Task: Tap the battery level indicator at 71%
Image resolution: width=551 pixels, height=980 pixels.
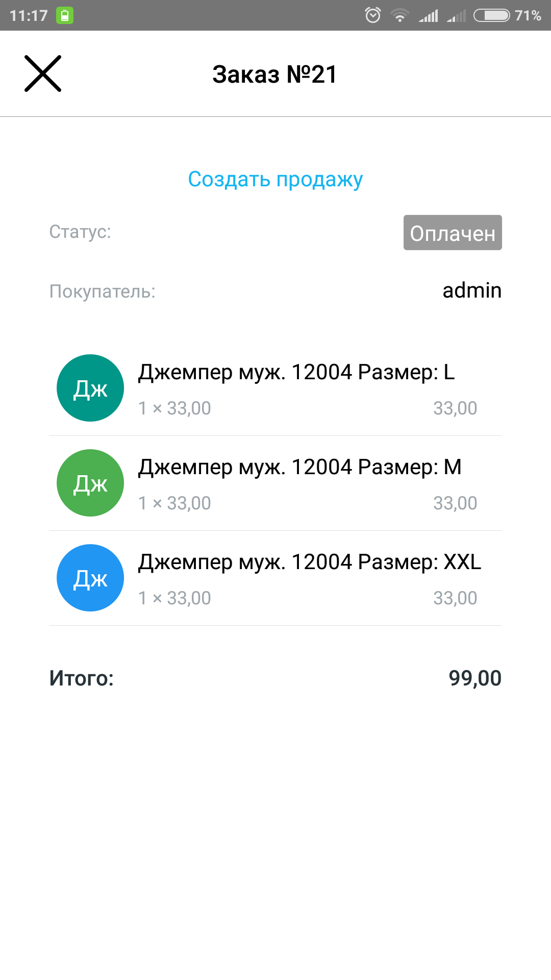Action: click(x=507, y=15)
